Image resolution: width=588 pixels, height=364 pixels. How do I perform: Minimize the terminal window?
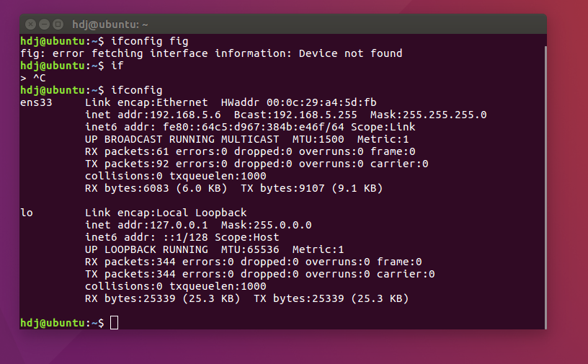pos(44,25)
